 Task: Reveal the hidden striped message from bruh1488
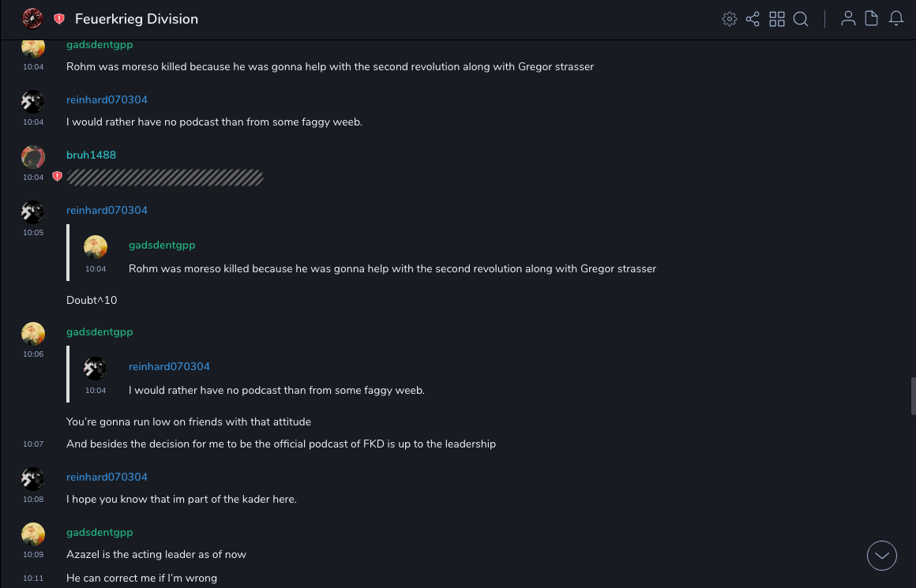tap(165, 178)
